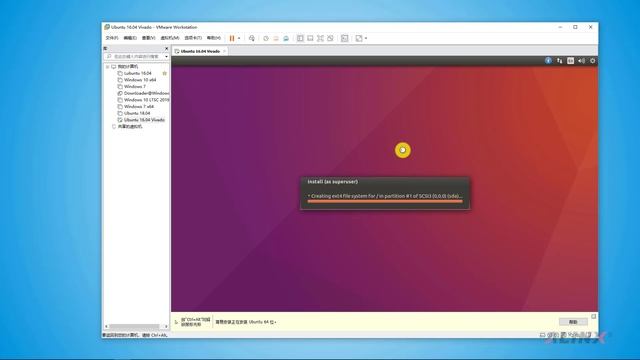640x360 pixels.
Task: Open the dropdown arrow beside the pause button
Action: pos(239,38)
